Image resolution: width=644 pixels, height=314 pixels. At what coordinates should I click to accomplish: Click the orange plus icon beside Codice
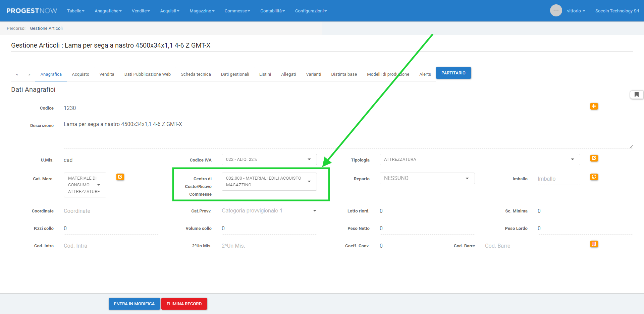[594, 106]
